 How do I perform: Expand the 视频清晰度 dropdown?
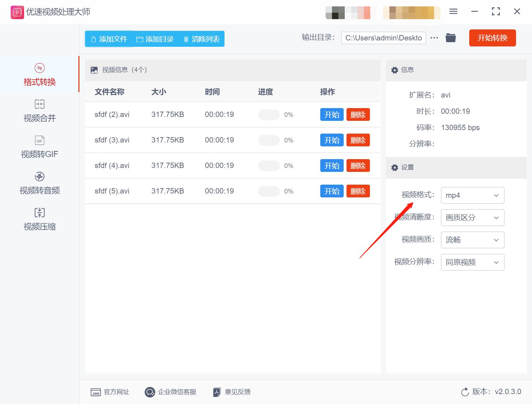(x=472, y=218)
